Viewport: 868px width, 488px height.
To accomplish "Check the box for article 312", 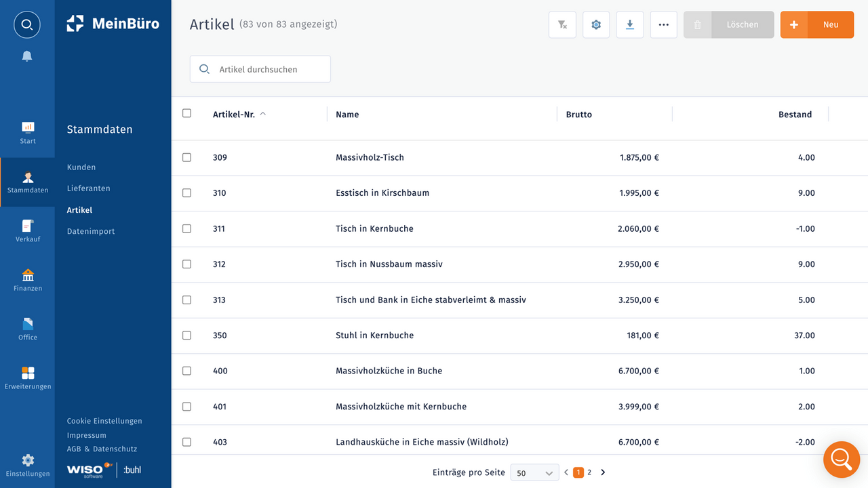I will (187, 264).
